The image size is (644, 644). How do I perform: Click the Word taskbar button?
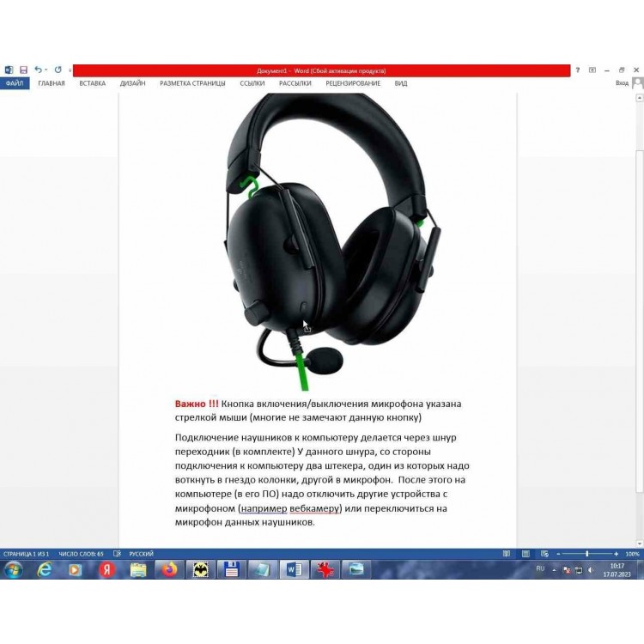[x=294, y=570]
